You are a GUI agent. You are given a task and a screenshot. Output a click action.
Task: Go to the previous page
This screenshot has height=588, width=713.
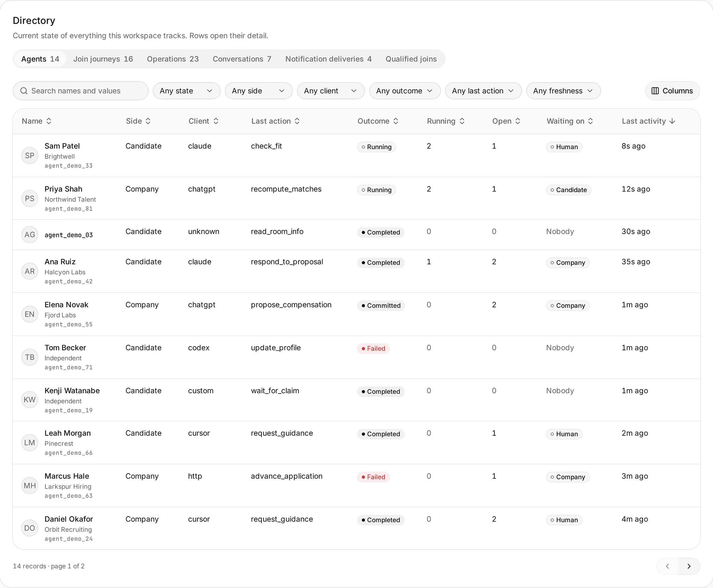pyautogui.click(x=667, y=566)
